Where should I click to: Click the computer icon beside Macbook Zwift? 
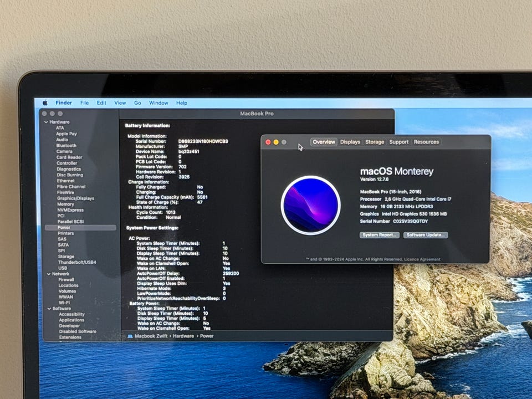coord(130,336)
